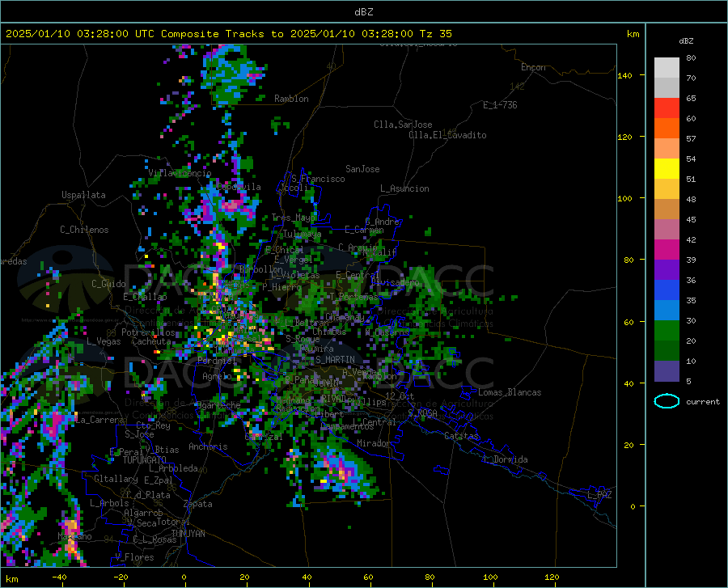
Task: Click the 'Zapata' map label
Action: [198, 504]
